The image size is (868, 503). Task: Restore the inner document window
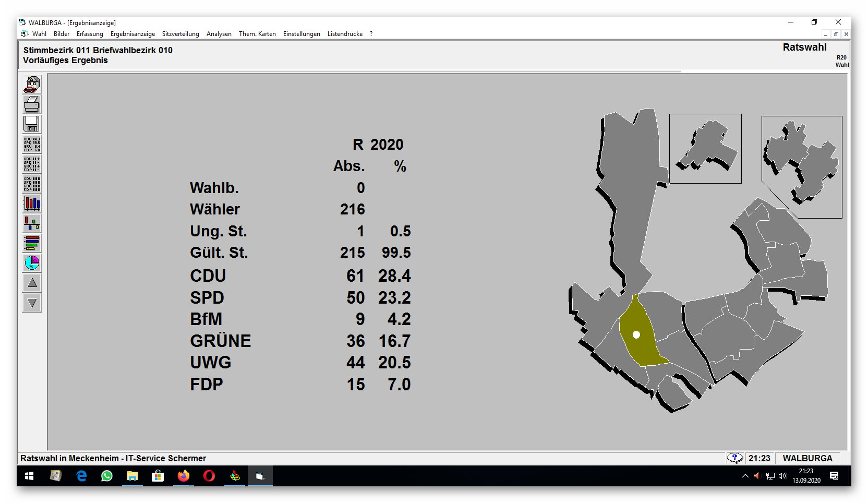pos(836,34)
